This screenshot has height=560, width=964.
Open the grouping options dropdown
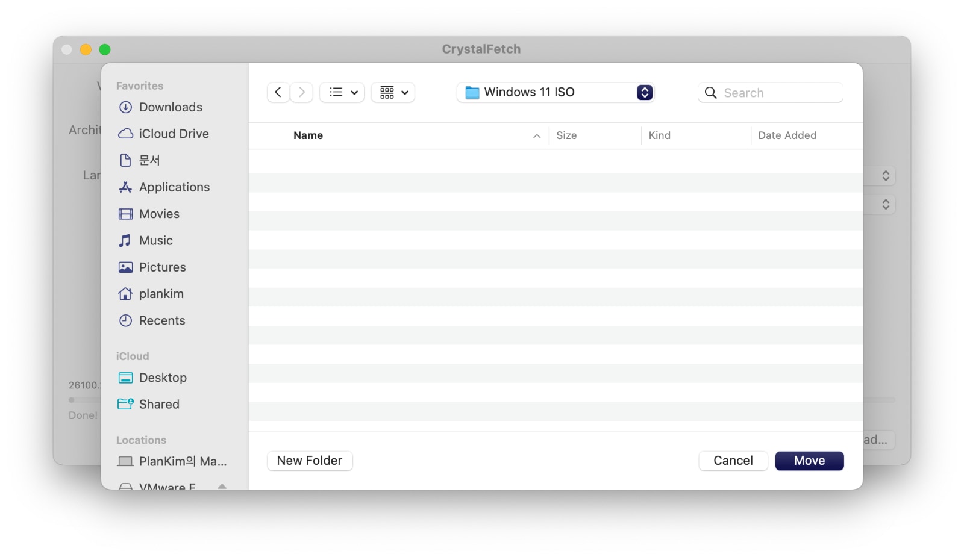click(x=393, y=92)
